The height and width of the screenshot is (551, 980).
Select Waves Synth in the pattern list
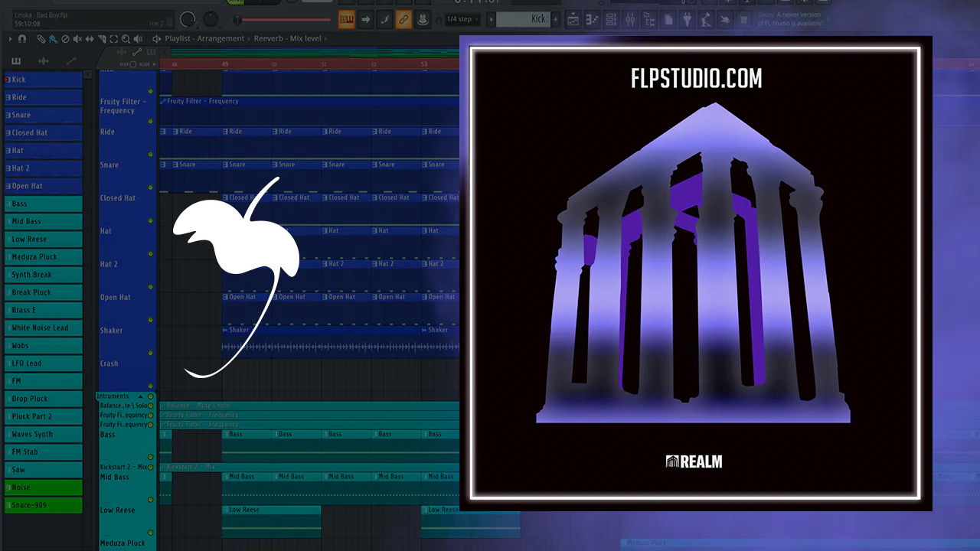point(44,434)
